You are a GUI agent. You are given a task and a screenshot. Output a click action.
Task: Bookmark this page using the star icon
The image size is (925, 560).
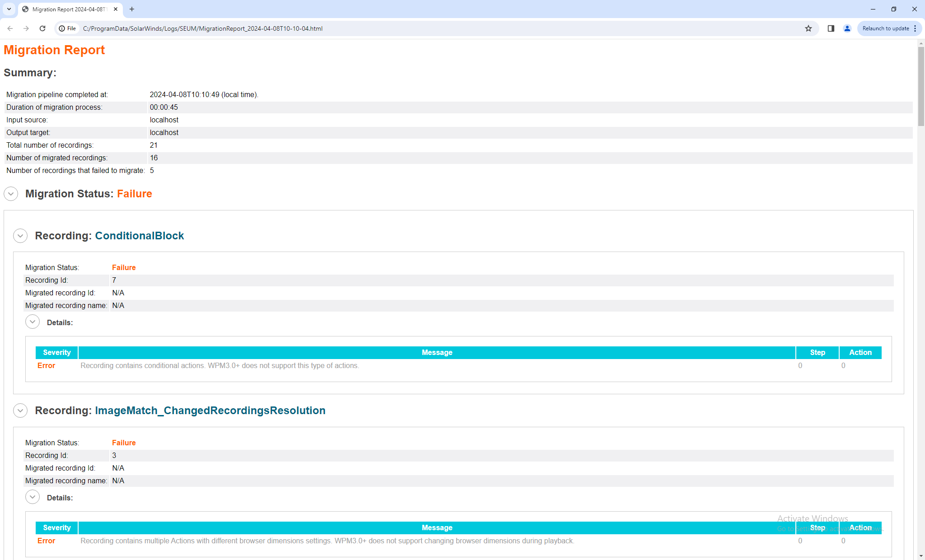click(808, 28)
